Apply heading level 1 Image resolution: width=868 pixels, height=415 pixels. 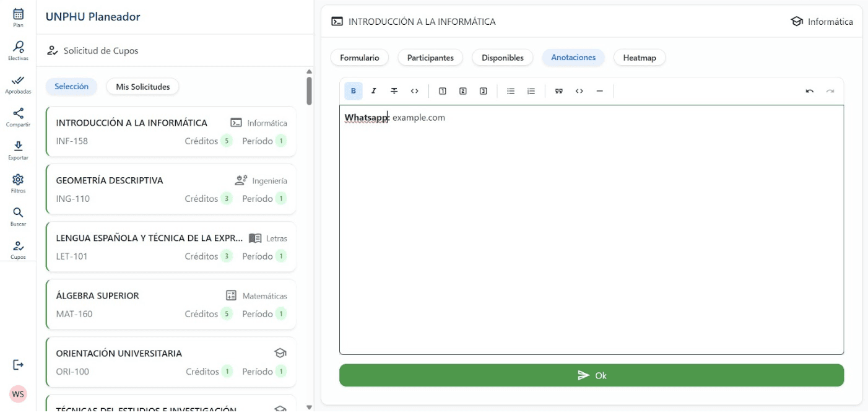[443, 91]
